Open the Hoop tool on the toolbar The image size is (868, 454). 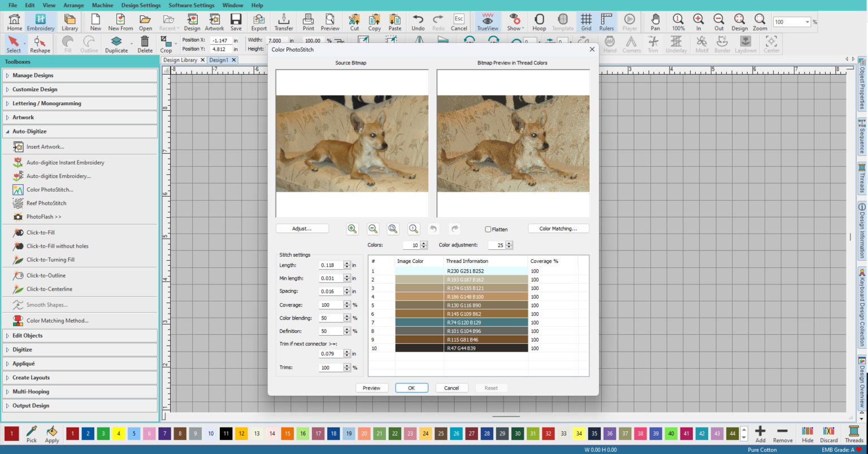point(539,21)
